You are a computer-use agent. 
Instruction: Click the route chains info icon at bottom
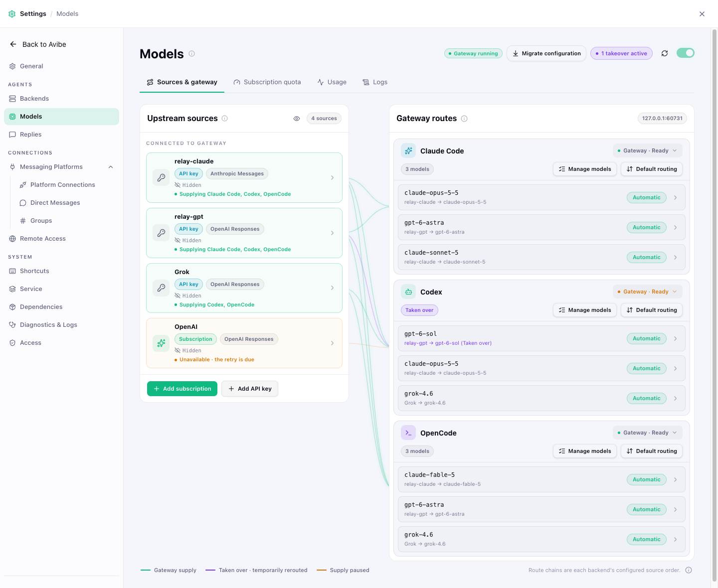pos(689,570)
